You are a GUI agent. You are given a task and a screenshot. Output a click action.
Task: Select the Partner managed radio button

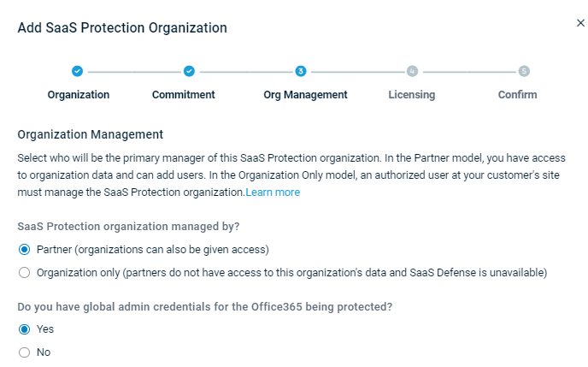coord(25,250)
